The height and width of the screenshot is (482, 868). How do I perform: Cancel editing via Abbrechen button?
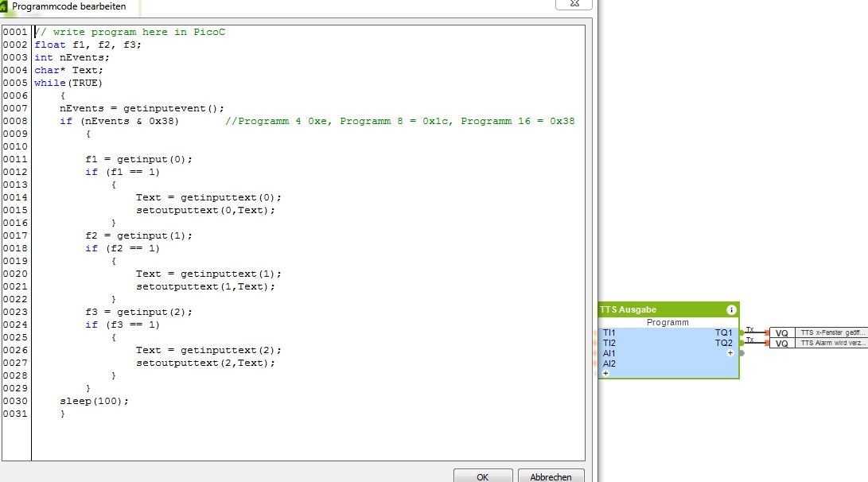coord(551,476)
